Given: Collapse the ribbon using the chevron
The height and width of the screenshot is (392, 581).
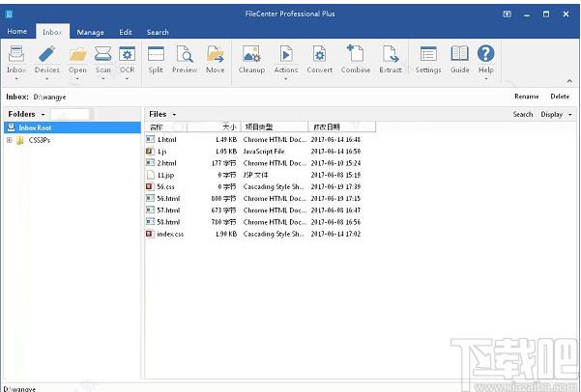Looking at the screenshot, I should coord(569,81).
